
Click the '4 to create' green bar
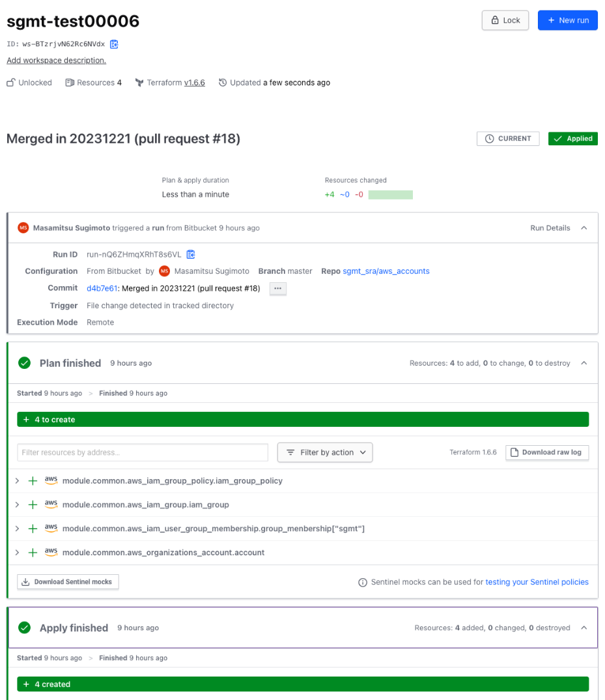pyautogui.click(x=303, y=419)
